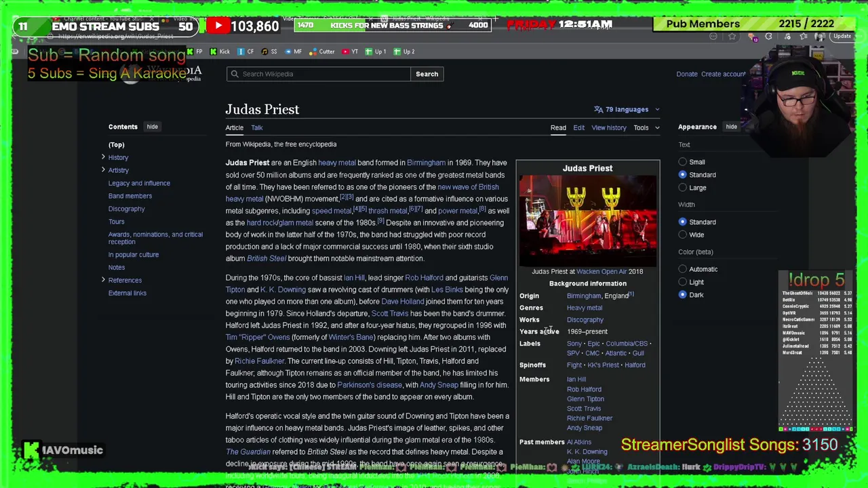
Task: Open the YT bookmark
Action: click(x=350, y=52)
